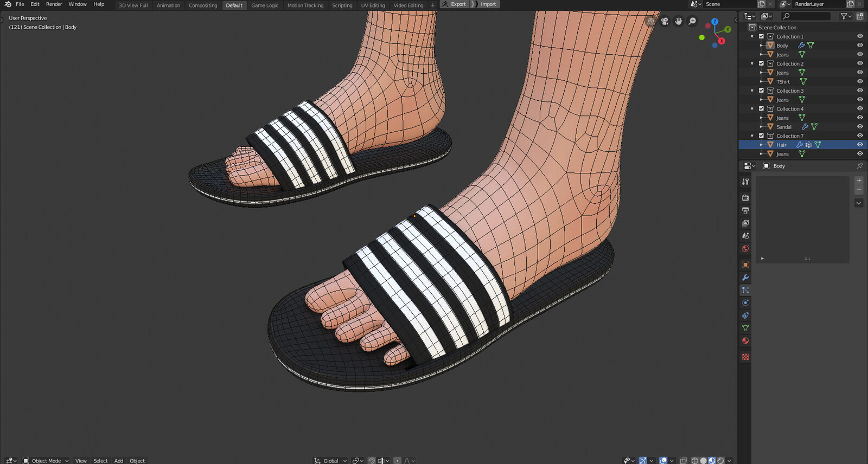This screenshot has width=868, height=464.
Task: Open the Modifiers wrench properties tab
Action: pyautogui.click(x=745, y=278)
